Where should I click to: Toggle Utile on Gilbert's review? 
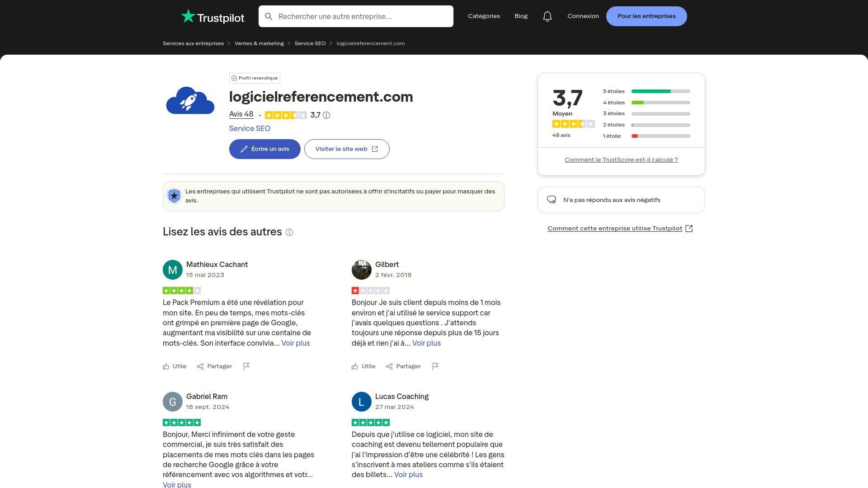tap(363, 366)
